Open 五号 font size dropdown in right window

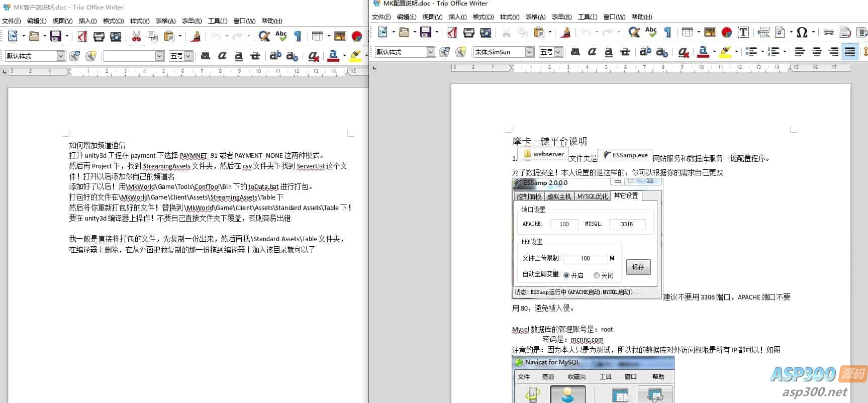click(558, 52)
